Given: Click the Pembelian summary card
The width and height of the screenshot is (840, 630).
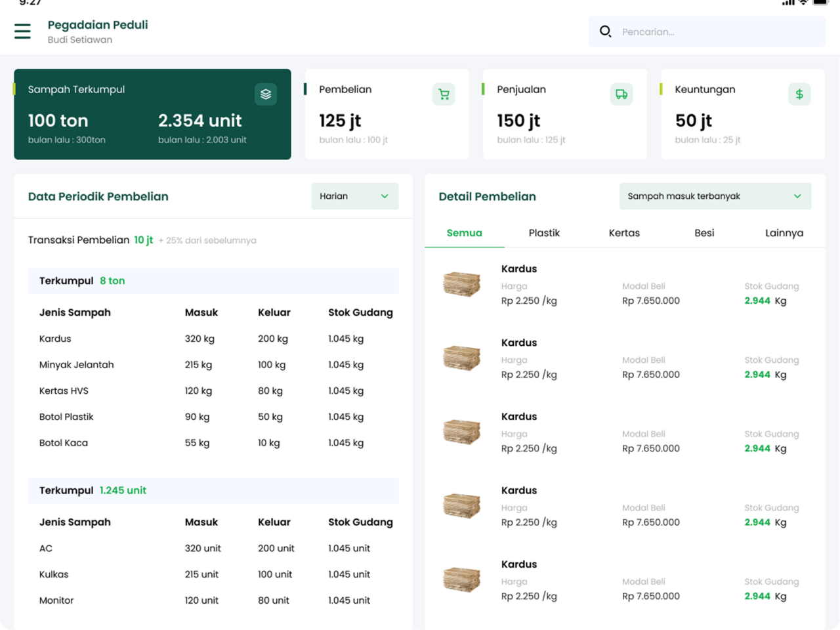Looking at the screenshot, I should pyautogui.click(x=387, y=114).
